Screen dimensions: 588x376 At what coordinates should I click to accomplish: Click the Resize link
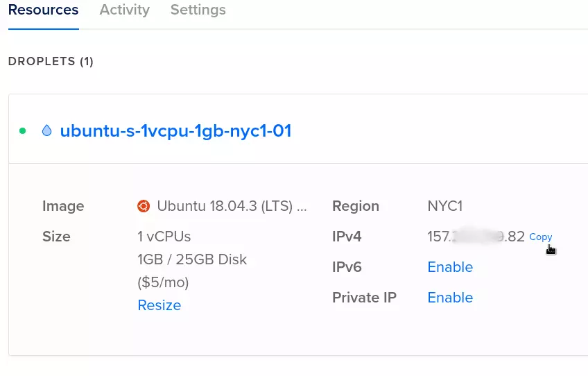pos(159,305)
